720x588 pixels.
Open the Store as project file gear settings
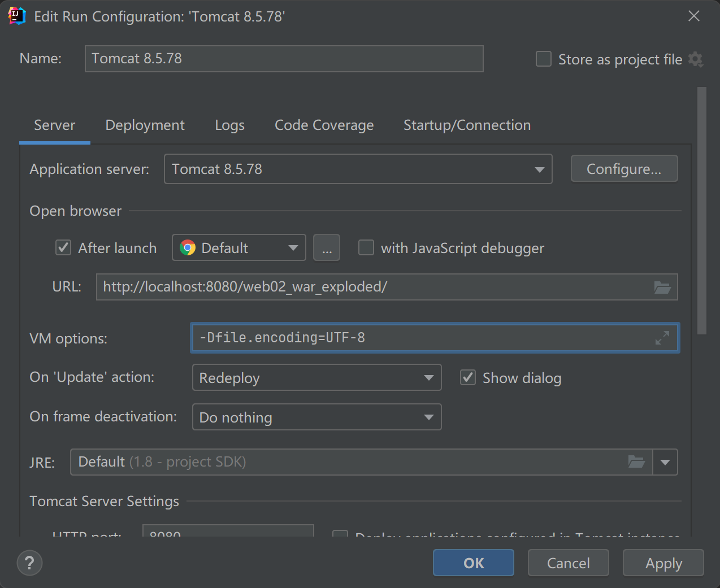696,59
